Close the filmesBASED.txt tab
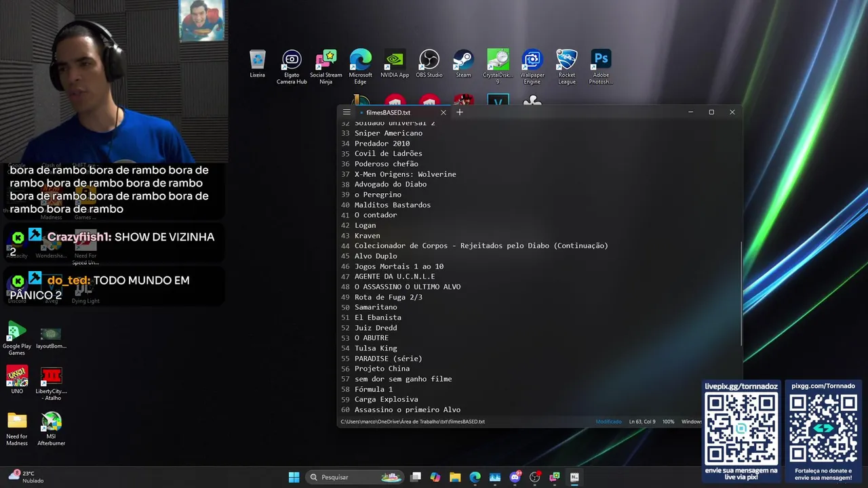Screen dimensions: 868x488 [443, 113]
